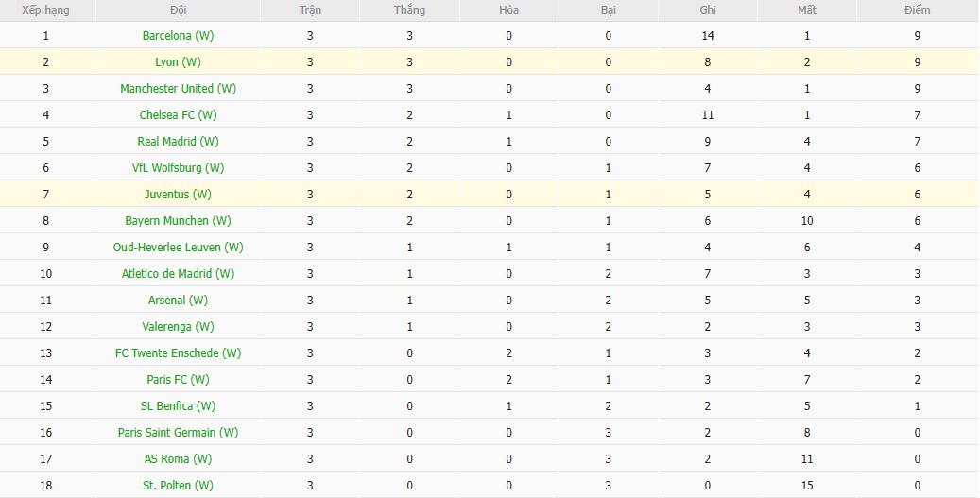
Task: Click the SL Benfica (W) link
Action: [178, 406]
